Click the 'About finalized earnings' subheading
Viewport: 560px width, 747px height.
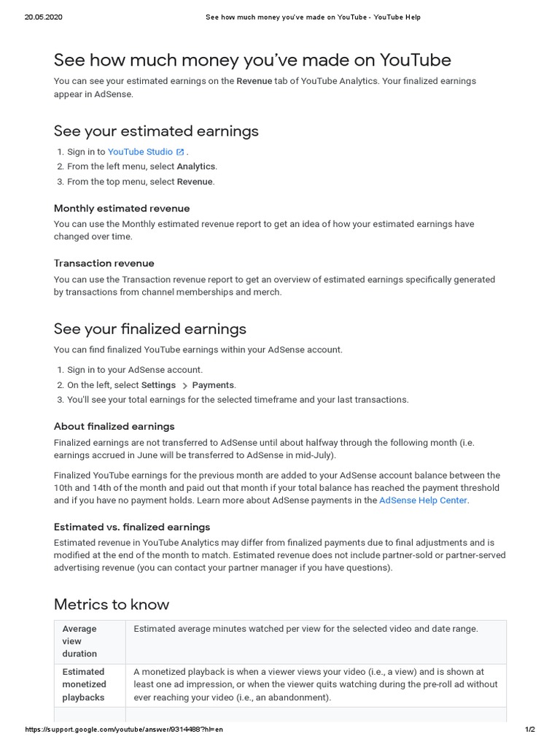tap(114, 426)
